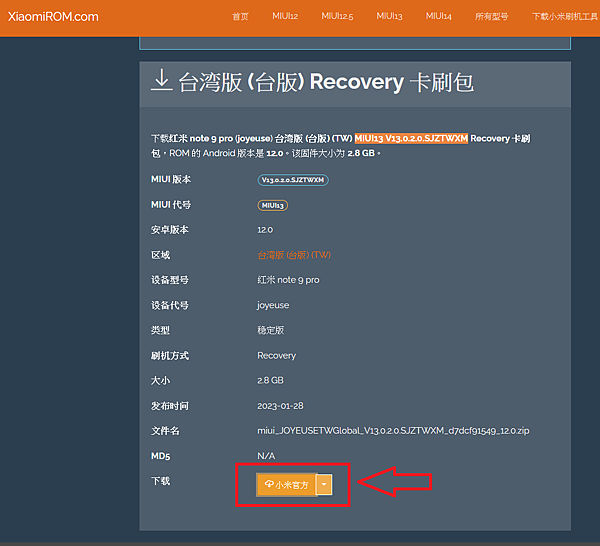Select the release date 2023-01-28
The width and height of the screenshot is (600, 546).
(280, 406)
